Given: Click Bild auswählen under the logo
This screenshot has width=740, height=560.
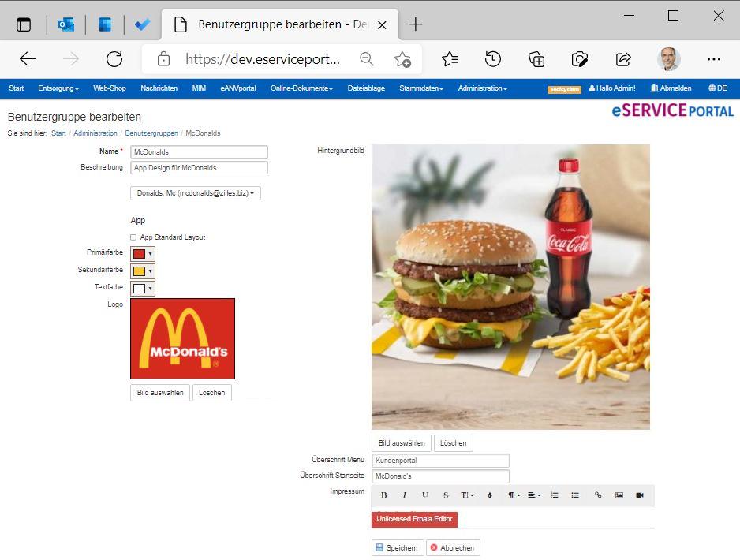Looking at the screenshot, I should point(160,393).
